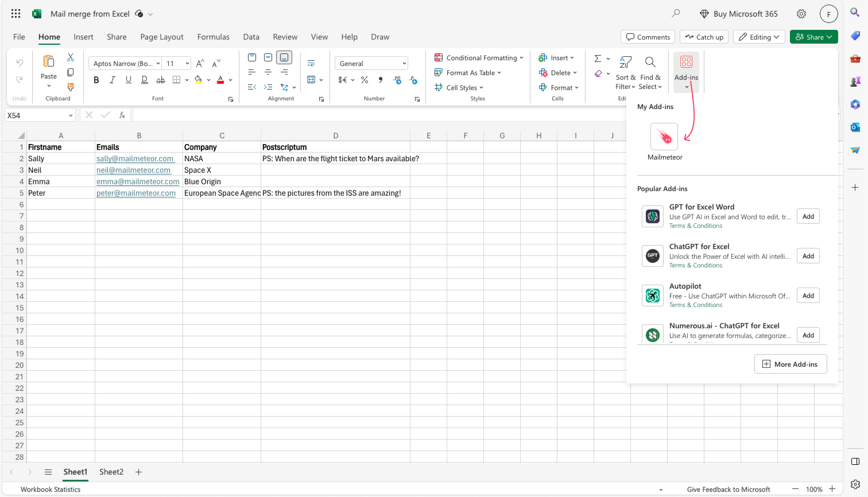Toggle Underline formatting
868x497 pixels.
pos(128,80)
